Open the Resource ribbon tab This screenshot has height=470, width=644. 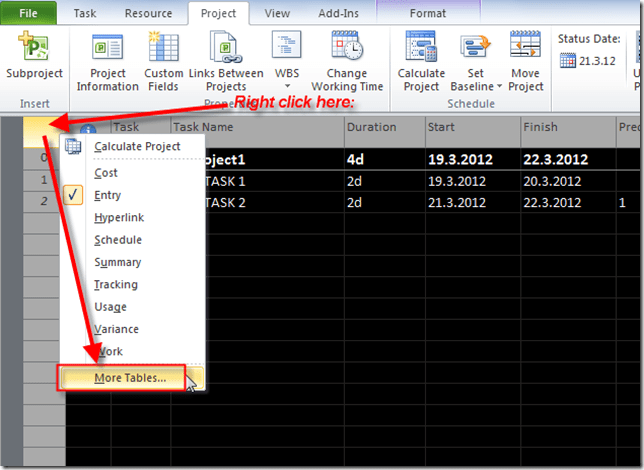tap(148, 14)
